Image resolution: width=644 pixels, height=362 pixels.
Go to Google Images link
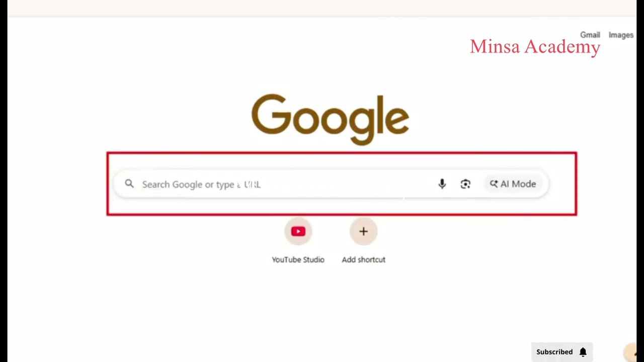[621, 35]
